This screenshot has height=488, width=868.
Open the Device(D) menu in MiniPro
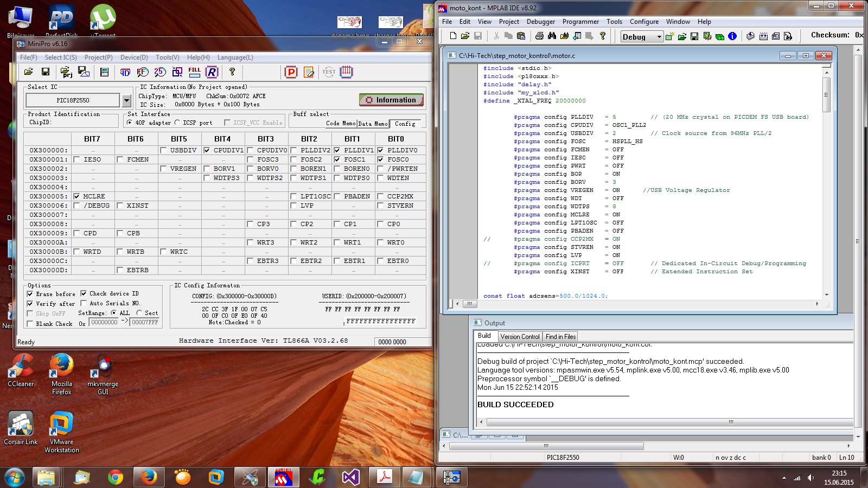tap(134, 57)
